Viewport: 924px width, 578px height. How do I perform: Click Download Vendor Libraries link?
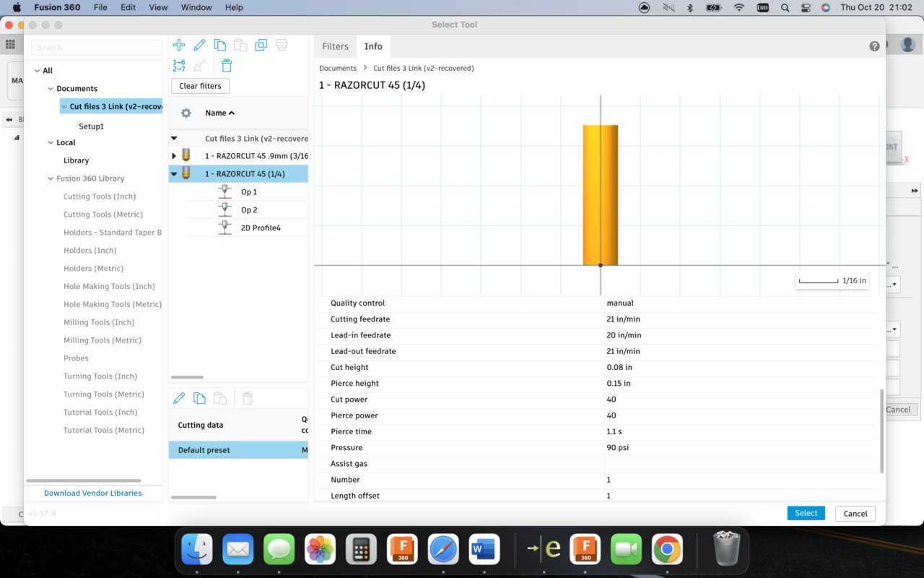[x=92, y=493]
